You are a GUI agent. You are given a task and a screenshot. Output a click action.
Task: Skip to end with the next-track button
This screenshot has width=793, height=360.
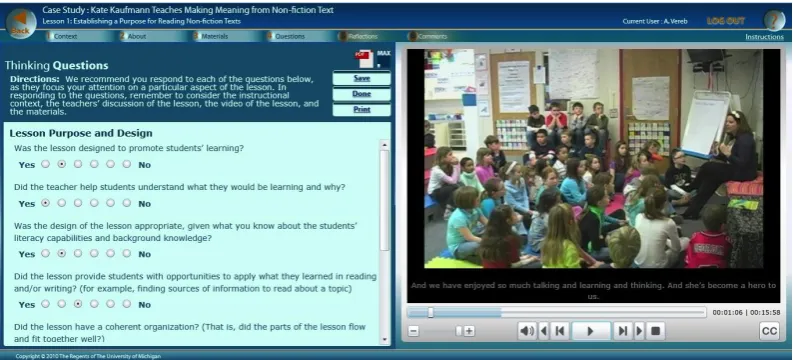pyautogui.click(x=623, y=331)
